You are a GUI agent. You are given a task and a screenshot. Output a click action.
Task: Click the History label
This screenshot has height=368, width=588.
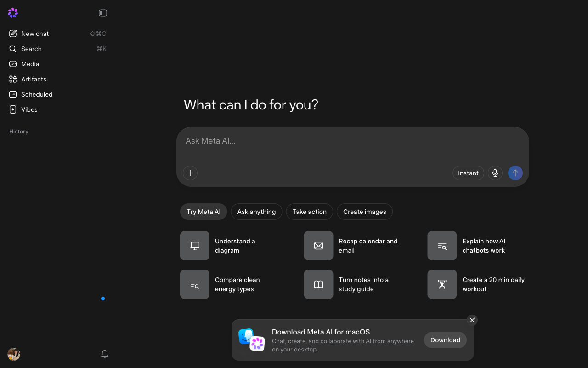(19, 132)
